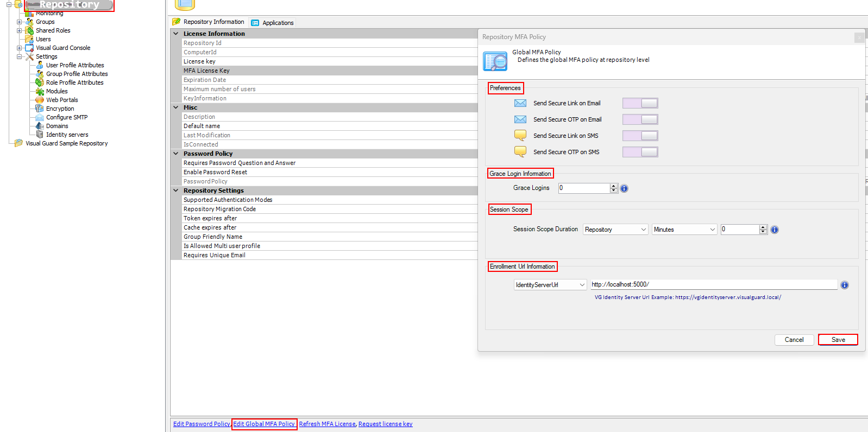This screenshot has height=432, width=868.
Task: Click the Web Portals globe icon
Action: (x=40, y=100)
